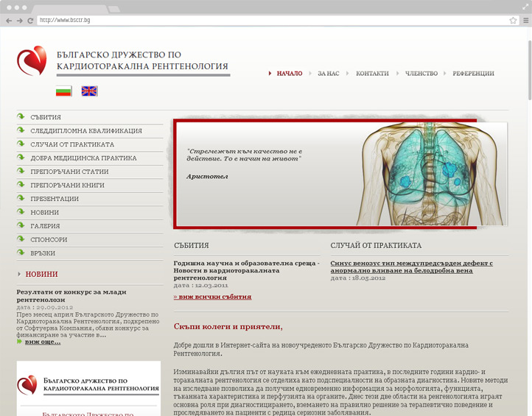532x416 pixels.
Task: Open the НАЧАЛО menu item
Action: (289, 74)
